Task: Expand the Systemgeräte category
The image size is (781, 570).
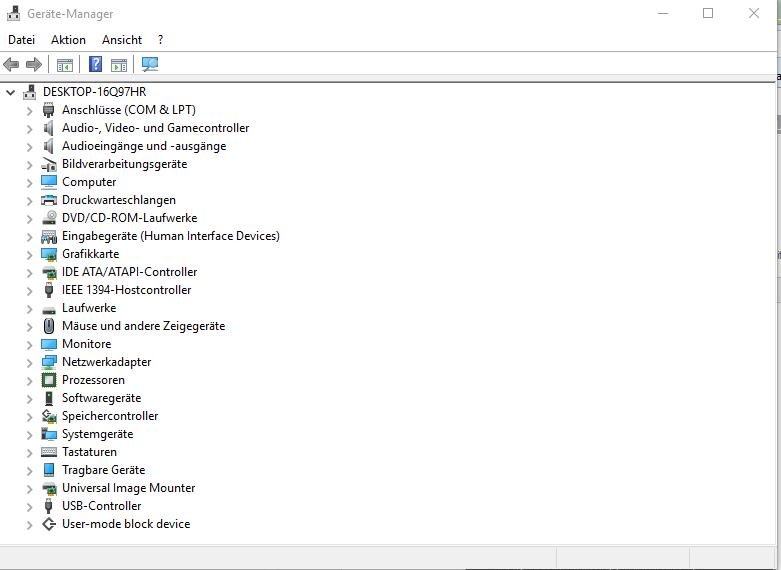Action: [x=29, y=434]
